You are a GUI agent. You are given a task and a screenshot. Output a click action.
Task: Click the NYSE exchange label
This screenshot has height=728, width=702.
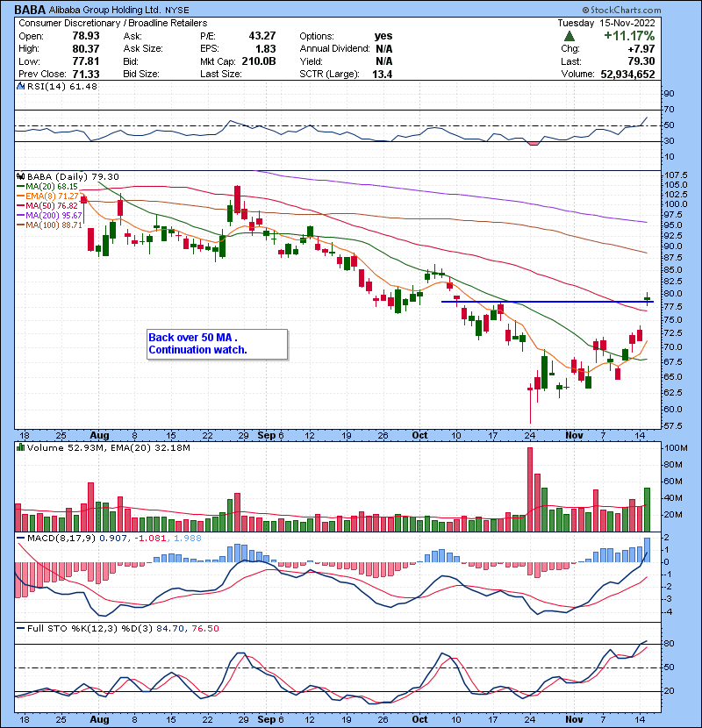tap(177, 11)
